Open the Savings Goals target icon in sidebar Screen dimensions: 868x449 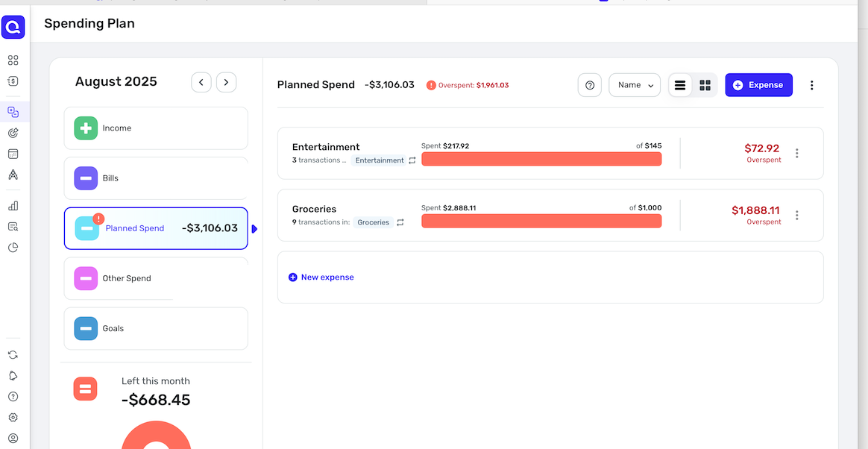[x=13, y=133]
